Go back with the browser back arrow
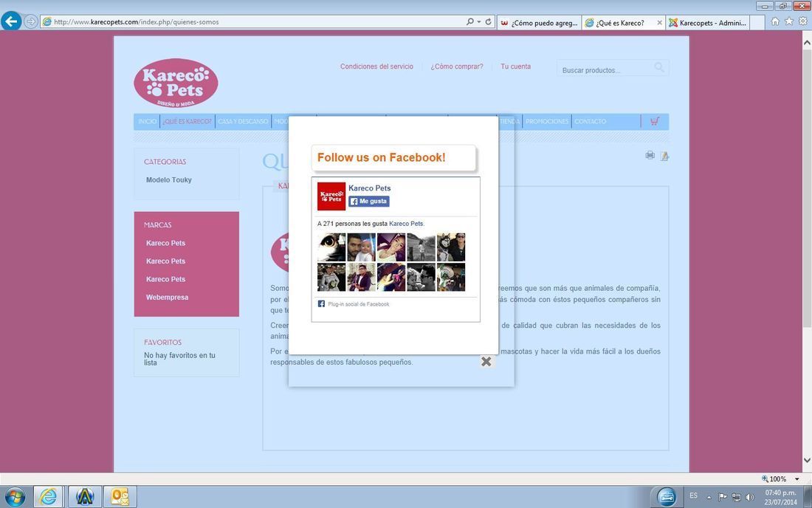 coord(11,21)
